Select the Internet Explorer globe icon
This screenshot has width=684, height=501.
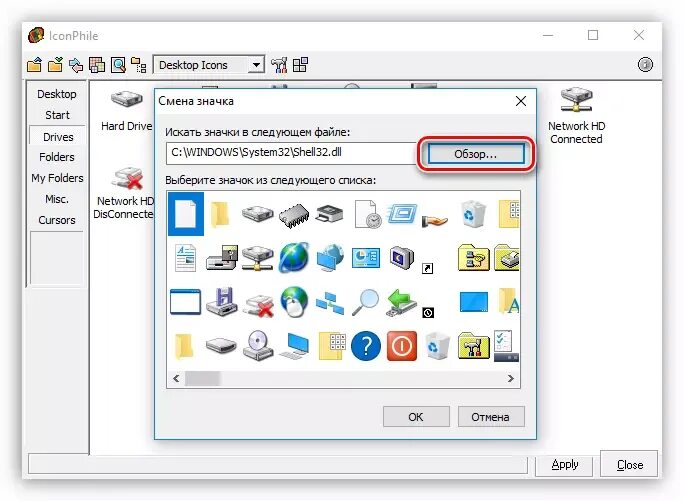pos(294,257)
